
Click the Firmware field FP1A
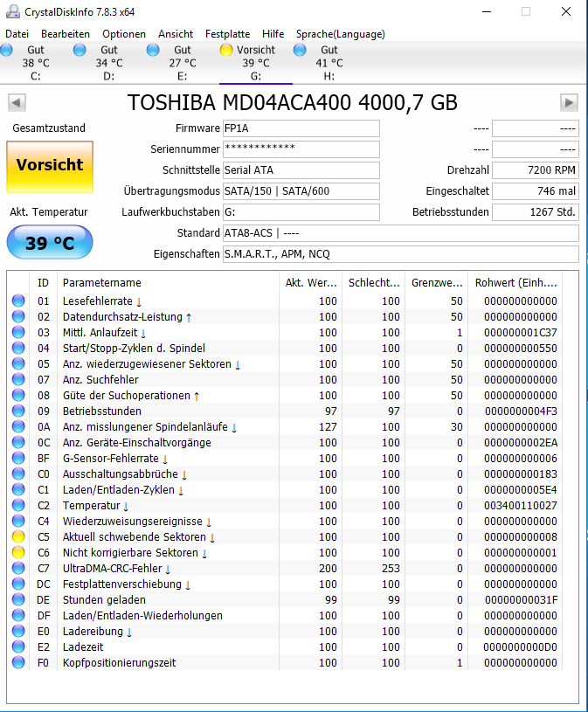pyautogui.click(x=301, y=128)
